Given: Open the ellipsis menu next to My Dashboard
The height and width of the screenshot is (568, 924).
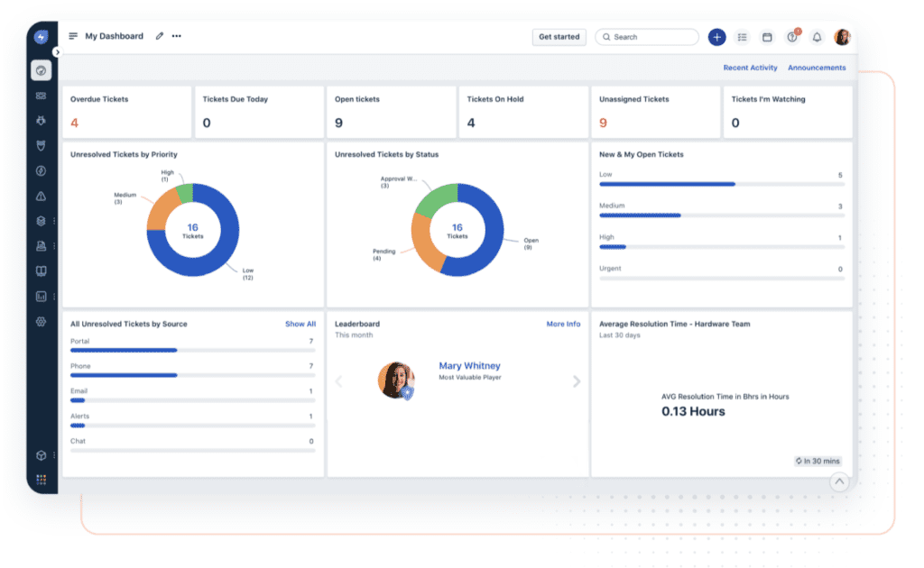Looking at the screenshot, I should (176, 35).
